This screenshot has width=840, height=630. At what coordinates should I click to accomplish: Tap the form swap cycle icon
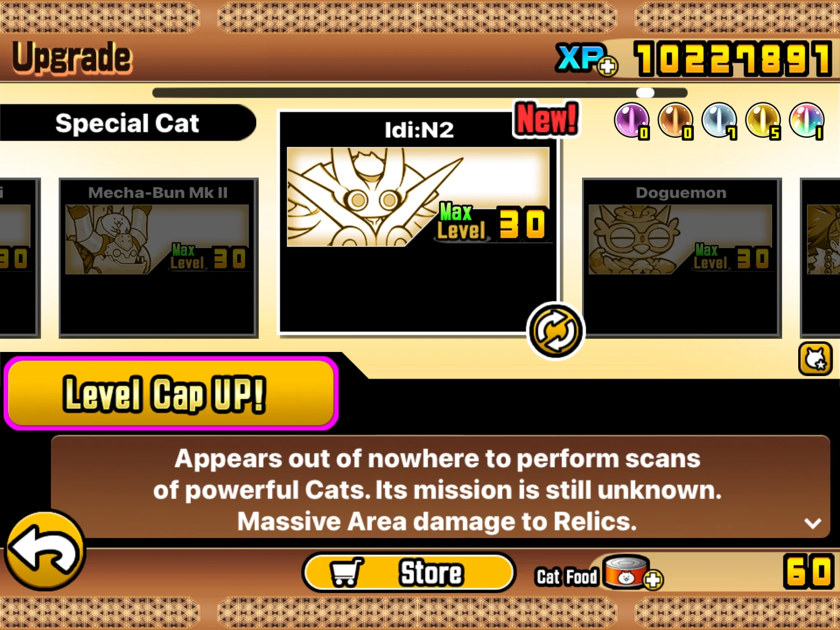[x=556, y=331]
